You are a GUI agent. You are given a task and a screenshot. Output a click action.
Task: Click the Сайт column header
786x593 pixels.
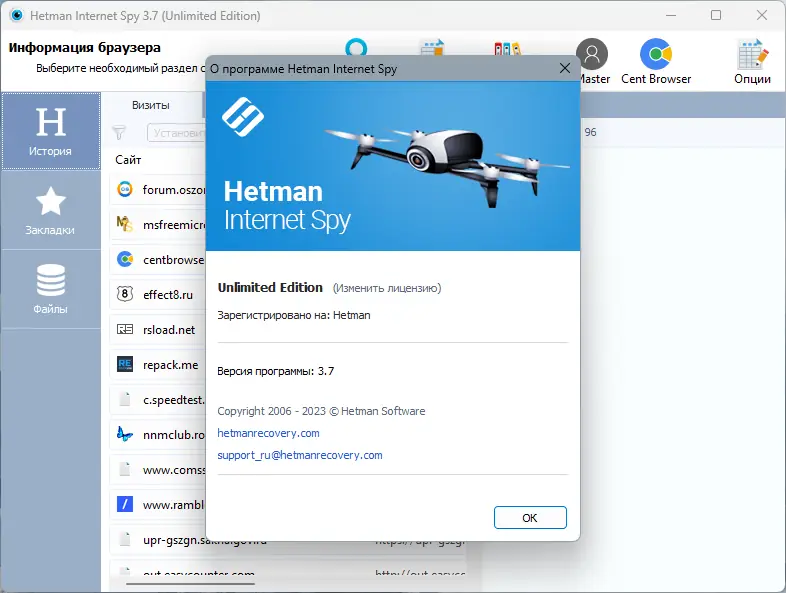click(x=128, y=160)
